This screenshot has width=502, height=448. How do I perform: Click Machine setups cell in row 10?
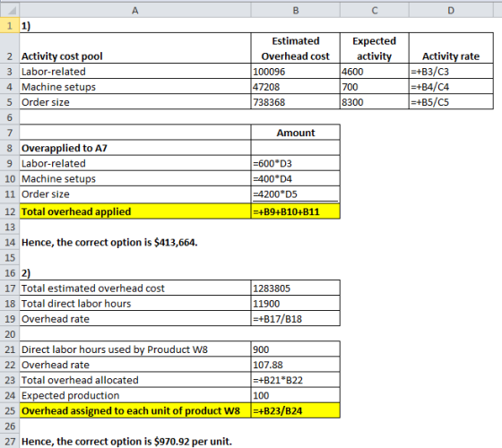coord(135,178)
